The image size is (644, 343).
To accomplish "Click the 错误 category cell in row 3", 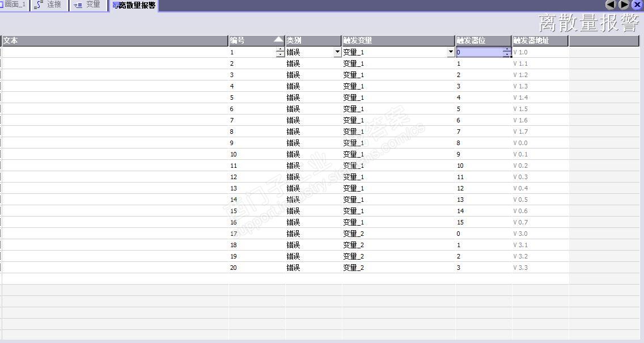I will [x=313, y=75].
